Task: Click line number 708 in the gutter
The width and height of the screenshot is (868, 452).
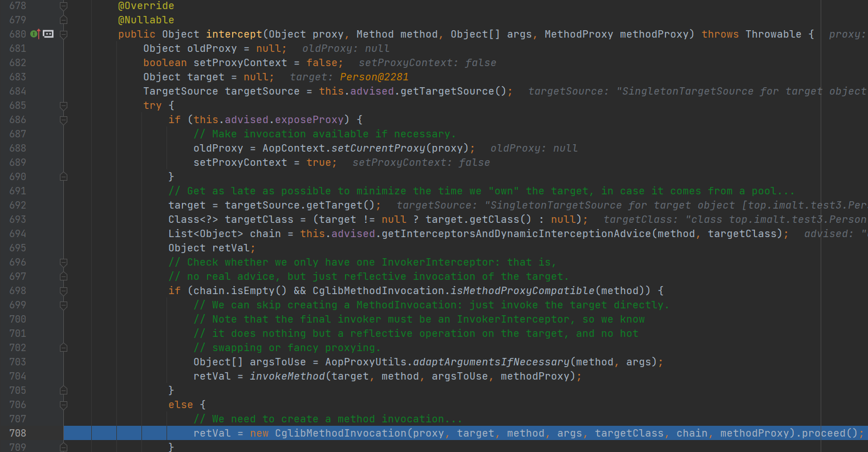Action: 18,433
